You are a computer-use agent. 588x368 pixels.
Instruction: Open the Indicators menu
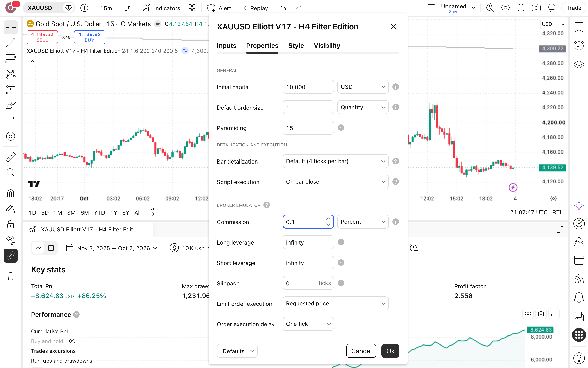pyautogui.click(x=161, y=8)
